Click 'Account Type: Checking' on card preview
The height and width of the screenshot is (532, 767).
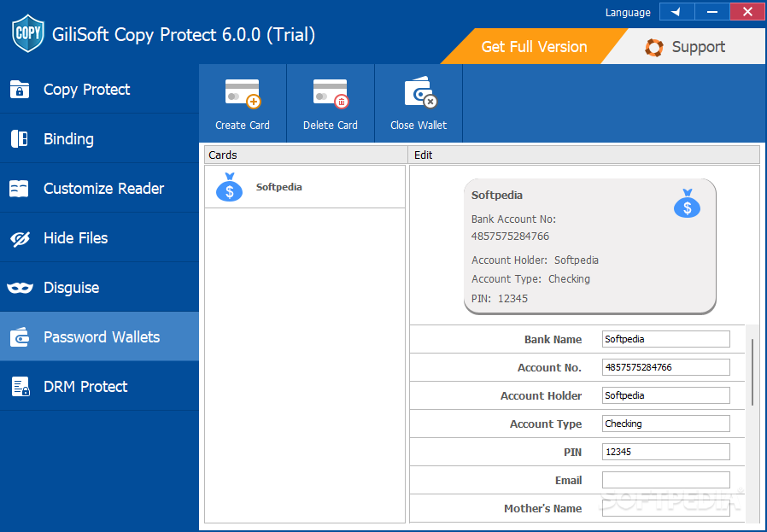[x=530, y=279]
